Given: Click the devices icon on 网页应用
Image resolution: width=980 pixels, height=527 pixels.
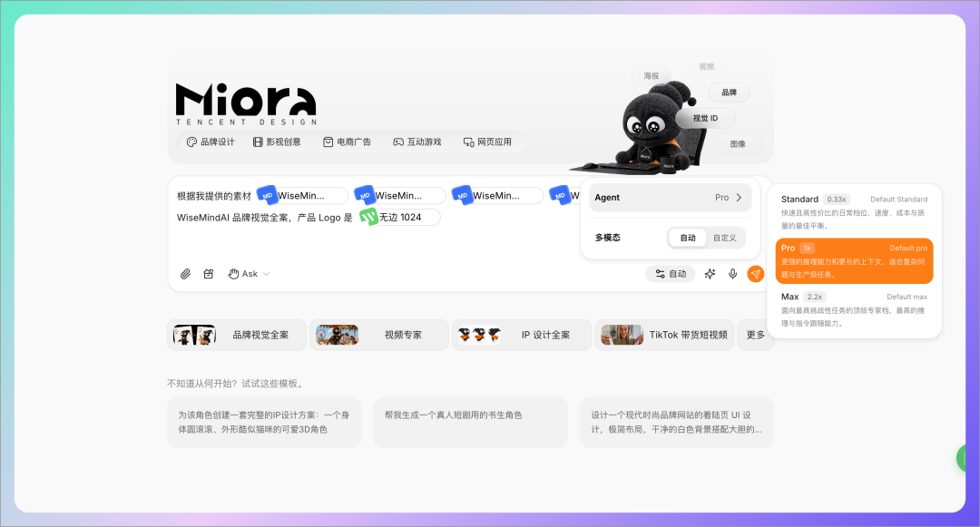Looking at the screenshot, I should pos(469,142).
